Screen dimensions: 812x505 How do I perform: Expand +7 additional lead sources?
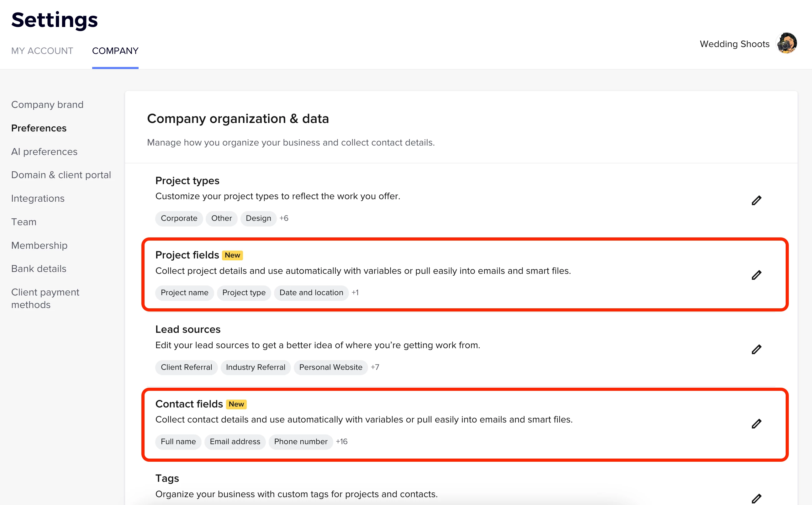375,367
